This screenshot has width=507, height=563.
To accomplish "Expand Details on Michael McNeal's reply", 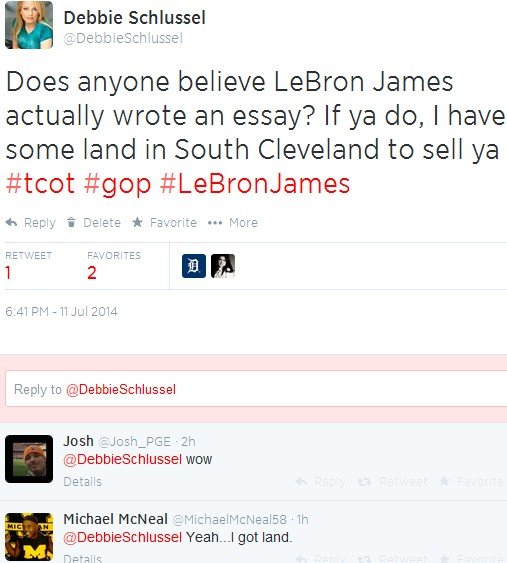I will click(x=83, y=558).
